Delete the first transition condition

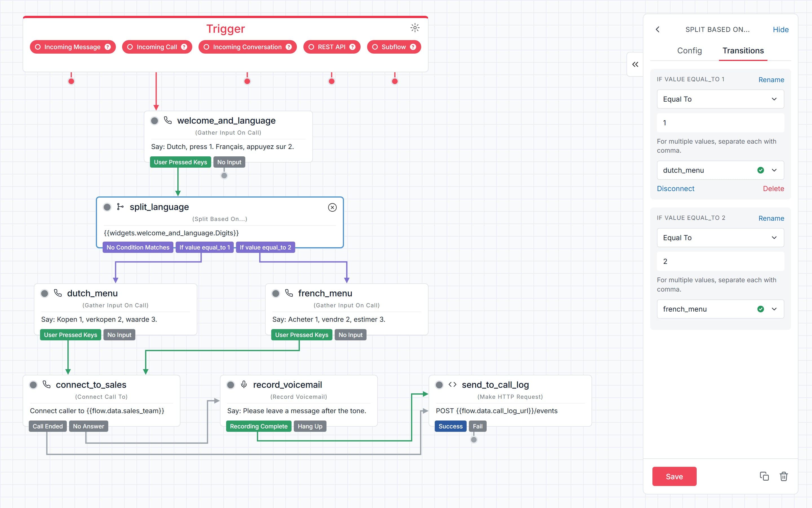click(773, 189)
